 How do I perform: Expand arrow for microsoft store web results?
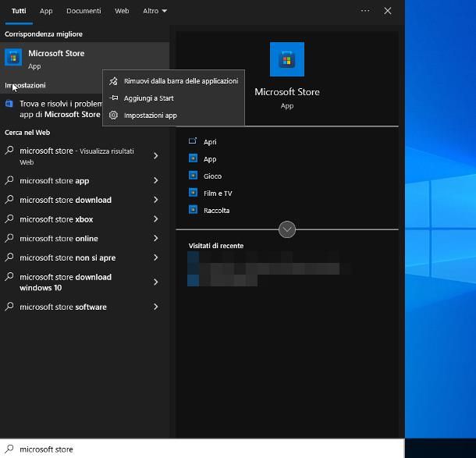tap(156, 156)
